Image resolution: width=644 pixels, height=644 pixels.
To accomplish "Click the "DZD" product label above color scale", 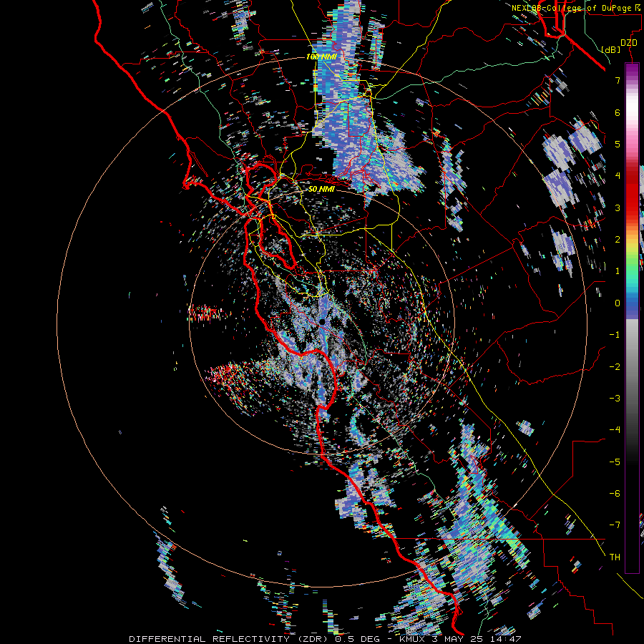I will (629, 43).
